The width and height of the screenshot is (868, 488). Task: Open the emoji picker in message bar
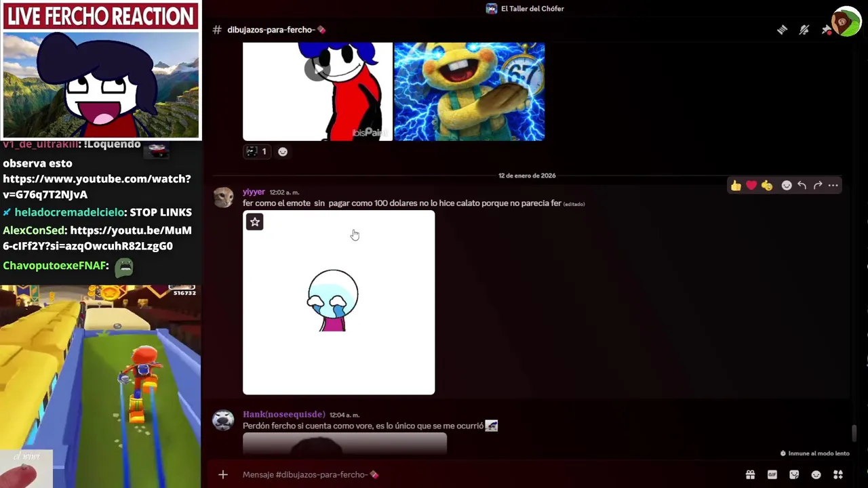[x=816, y=474]
